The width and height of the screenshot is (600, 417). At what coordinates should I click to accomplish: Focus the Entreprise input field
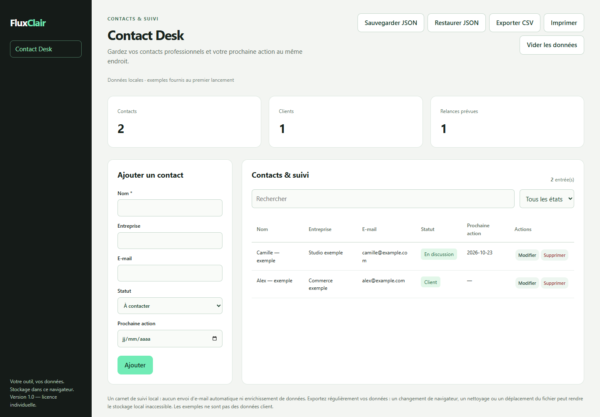[x=170, y=240]
